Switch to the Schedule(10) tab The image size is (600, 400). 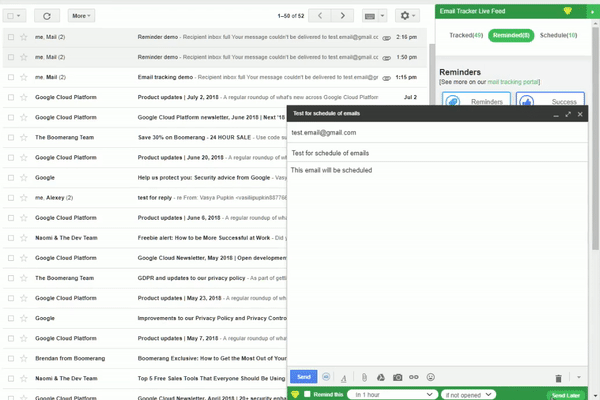click(558, 35)
